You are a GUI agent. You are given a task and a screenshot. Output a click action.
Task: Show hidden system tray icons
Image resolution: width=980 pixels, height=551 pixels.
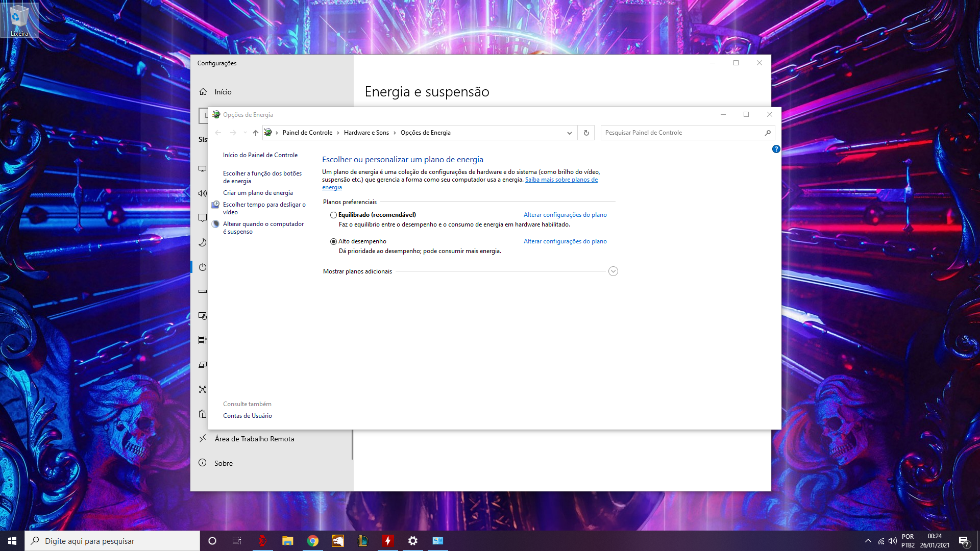coord(868,541)
